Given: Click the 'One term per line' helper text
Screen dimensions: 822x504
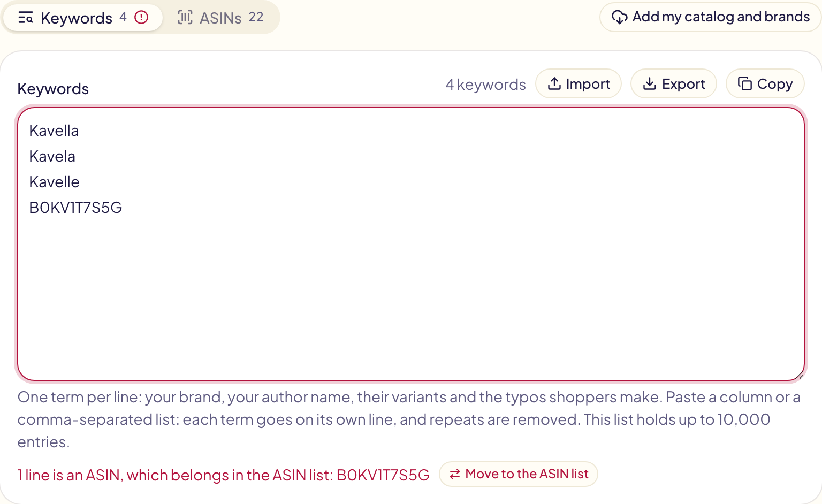Looking at the screenshot, I should [x=409, y=419].
